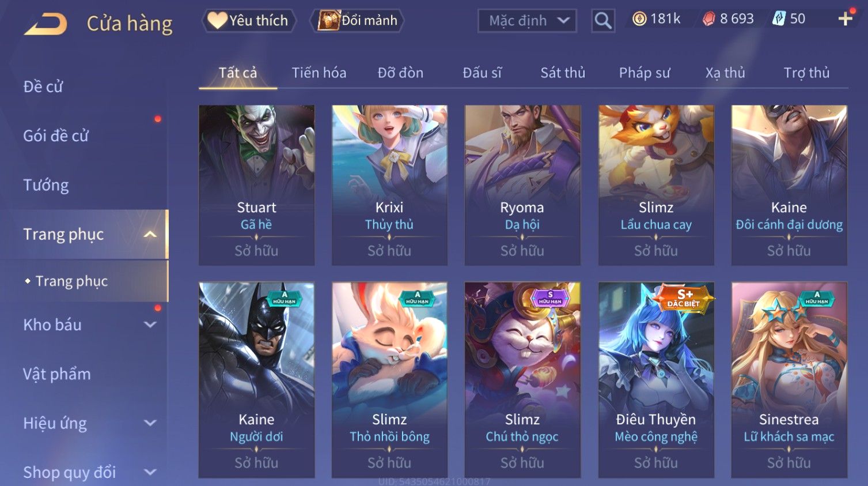Tap the red ruby currency icon
Viewport: 868px width, 486px height.
click(x=708, y=19)
